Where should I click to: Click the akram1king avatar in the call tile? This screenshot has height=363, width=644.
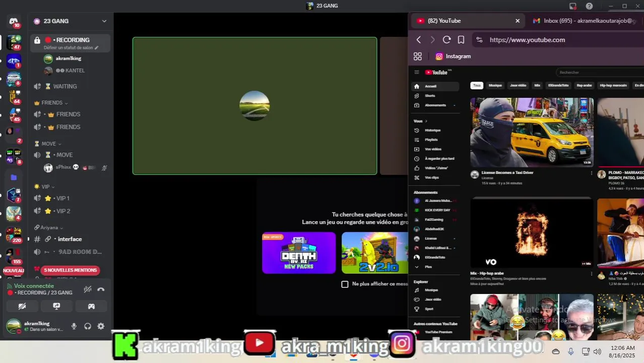coord(254,106)
